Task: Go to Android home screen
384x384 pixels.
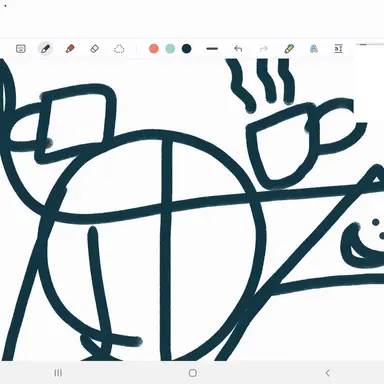Action: pyautogui.click(x=192, y=373)
